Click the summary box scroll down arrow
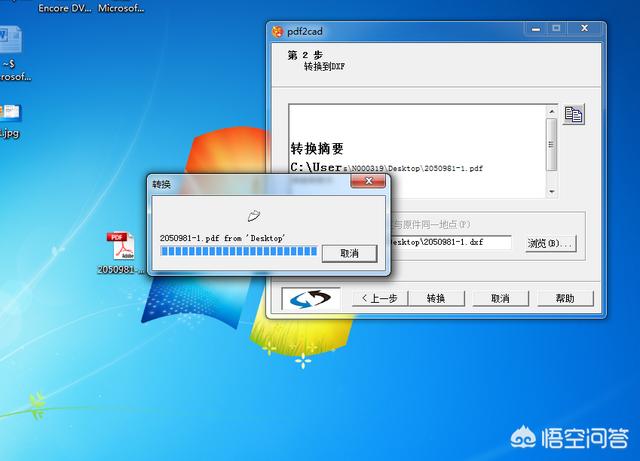This screenshot has width=640, height=461. click(x=552, y=192)
